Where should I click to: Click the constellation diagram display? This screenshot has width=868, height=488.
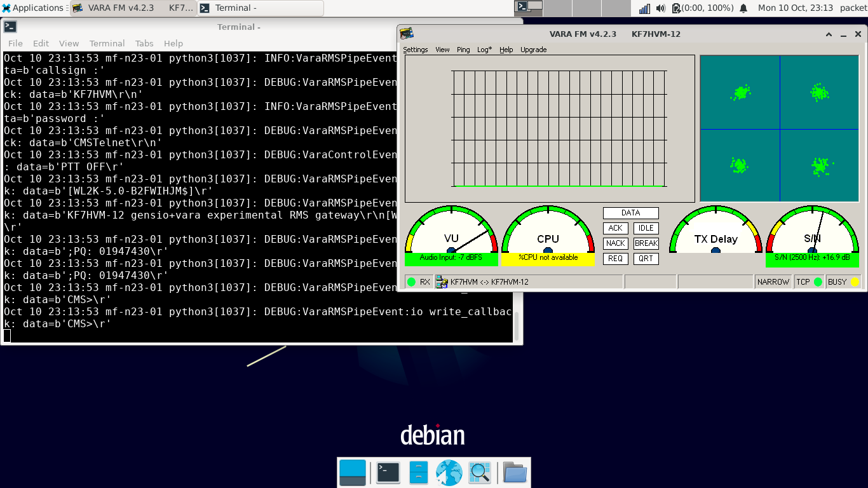click(780, 129)
